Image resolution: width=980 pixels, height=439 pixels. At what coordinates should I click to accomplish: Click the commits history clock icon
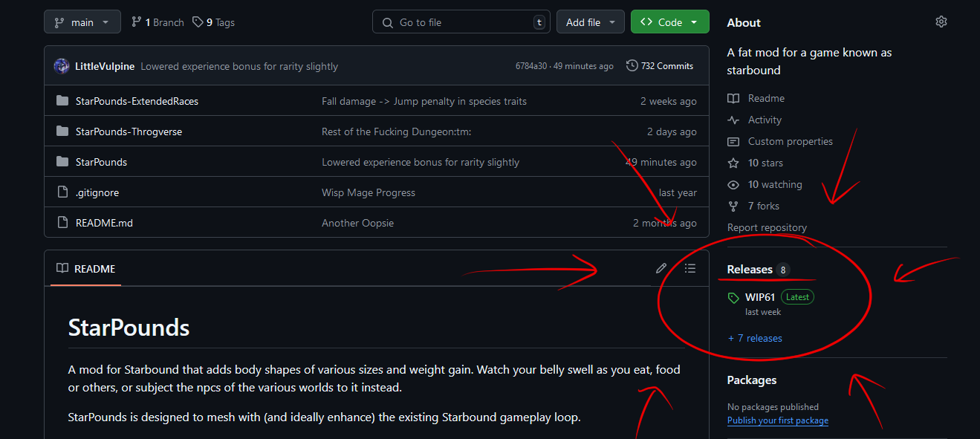click(x=632, y=66)
